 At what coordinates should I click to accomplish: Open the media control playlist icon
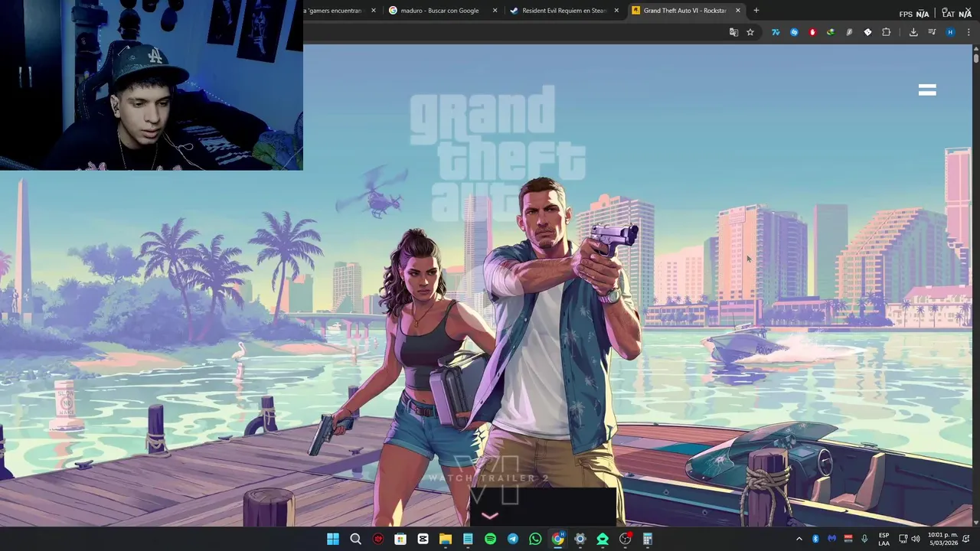932,32
